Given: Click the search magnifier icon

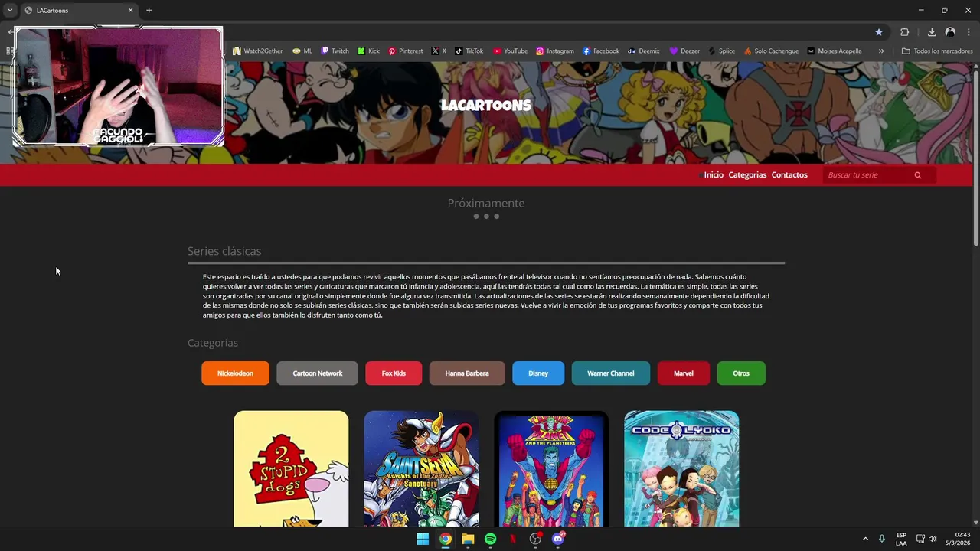Looking at the screenshot, I should coord(918,175).
